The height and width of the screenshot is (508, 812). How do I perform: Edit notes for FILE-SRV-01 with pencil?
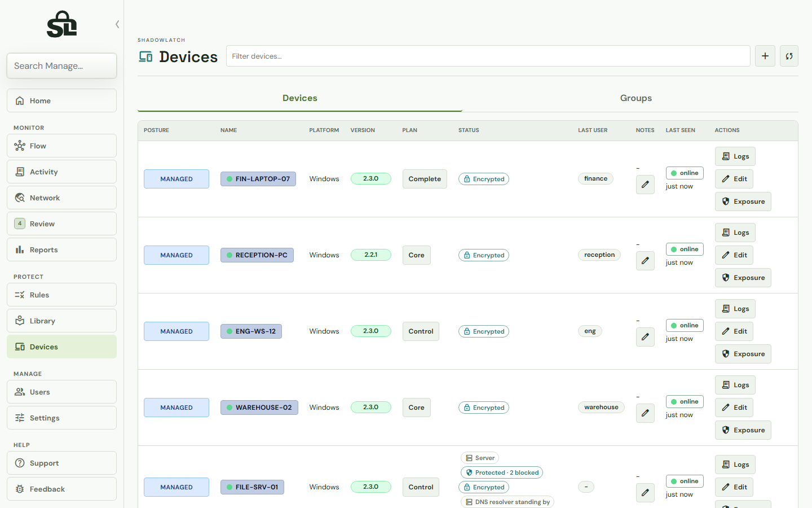coord(645,493)
